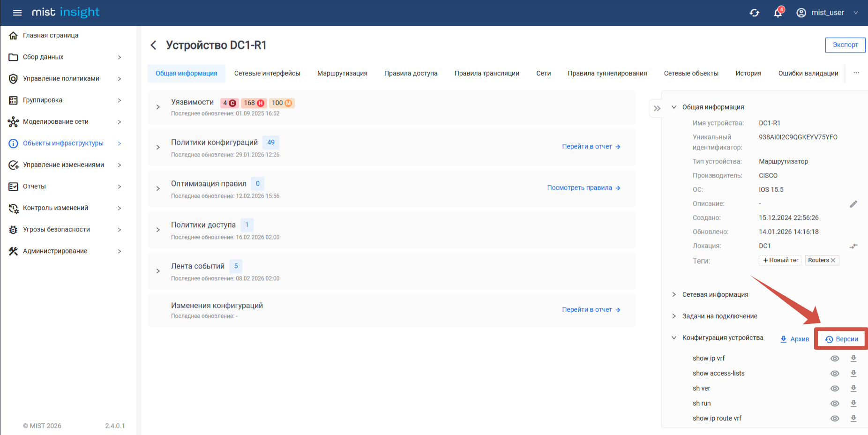
Task: Open the Сети tab
Action: (544, 74)
